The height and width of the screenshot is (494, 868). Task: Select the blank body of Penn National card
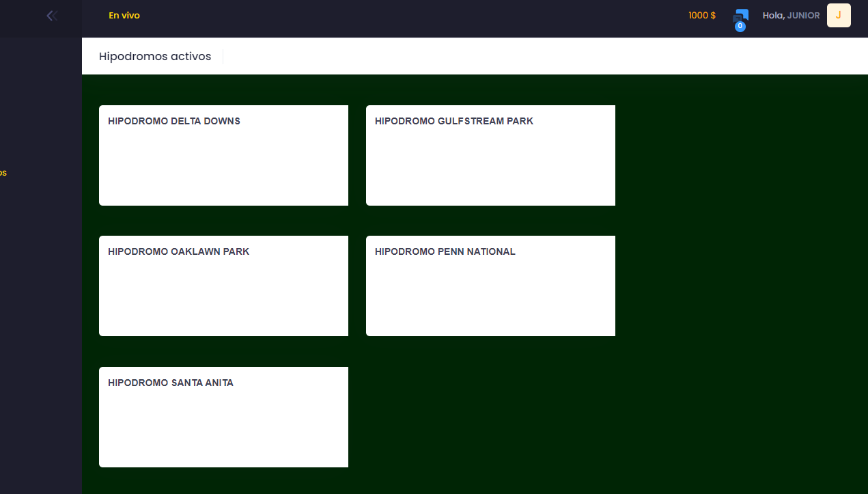(x=490, y=298)
